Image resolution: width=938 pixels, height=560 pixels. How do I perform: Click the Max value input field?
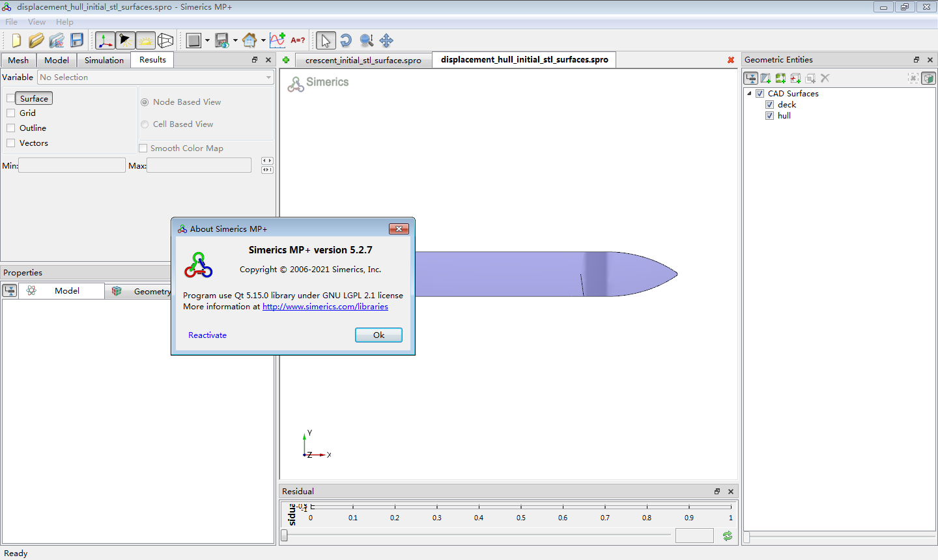pos(199,165)
